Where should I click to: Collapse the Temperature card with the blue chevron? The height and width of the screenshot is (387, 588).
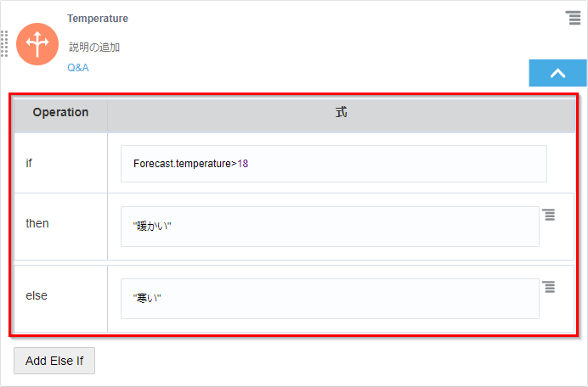point(557,73)
